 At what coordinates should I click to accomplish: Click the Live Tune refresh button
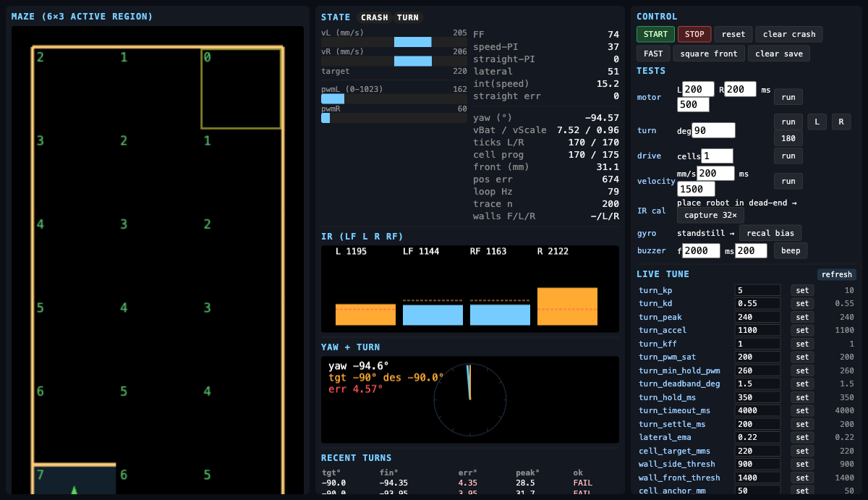837,274
